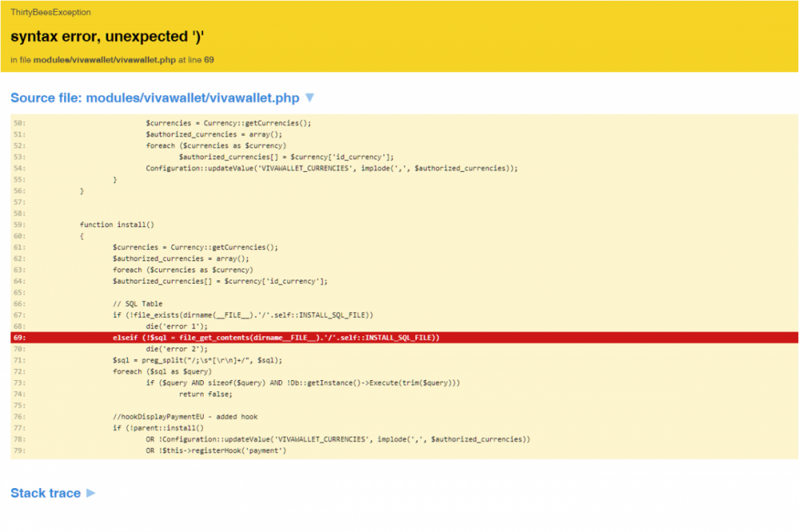Click the ThirtyBeesException label

(x=50, y=13)
